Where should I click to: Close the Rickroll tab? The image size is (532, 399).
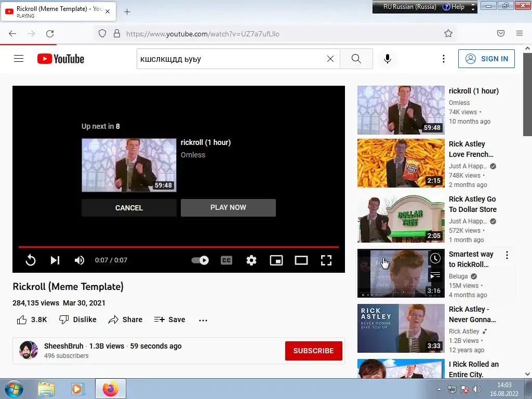pyautogui.click(x=108, y=11)
